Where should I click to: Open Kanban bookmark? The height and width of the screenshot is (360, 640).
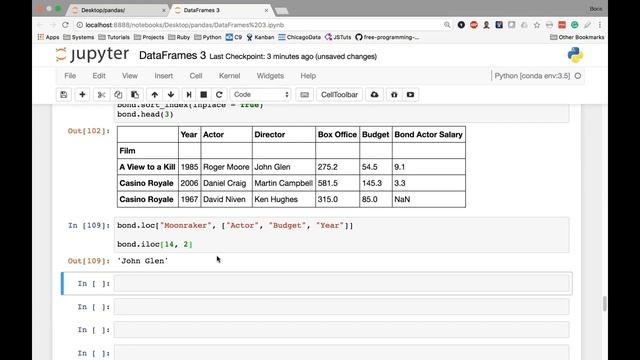pyautogui.click(x=260, y=37)
